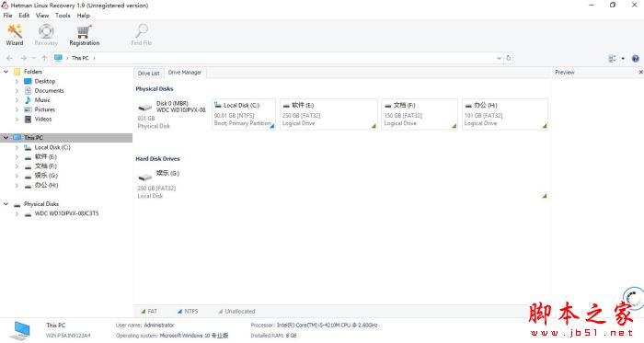Viewport: 644px width, 343px height.
Task: Click the FAT legend entry
Action: pyautogui.click(x=149, y=312)
